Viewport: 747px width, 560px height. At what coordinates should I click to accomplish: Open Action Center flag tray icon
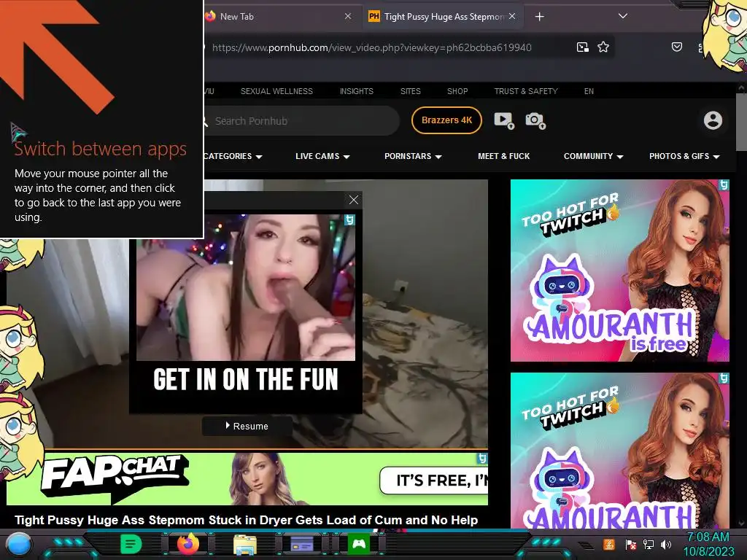point(630,544)
